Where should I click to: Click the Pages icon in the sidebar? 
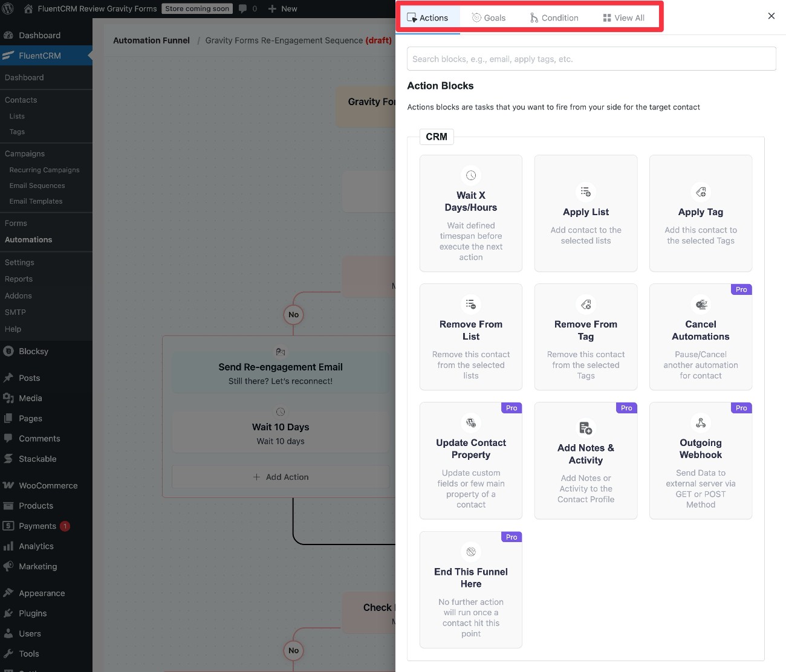[x=8, y=418]
